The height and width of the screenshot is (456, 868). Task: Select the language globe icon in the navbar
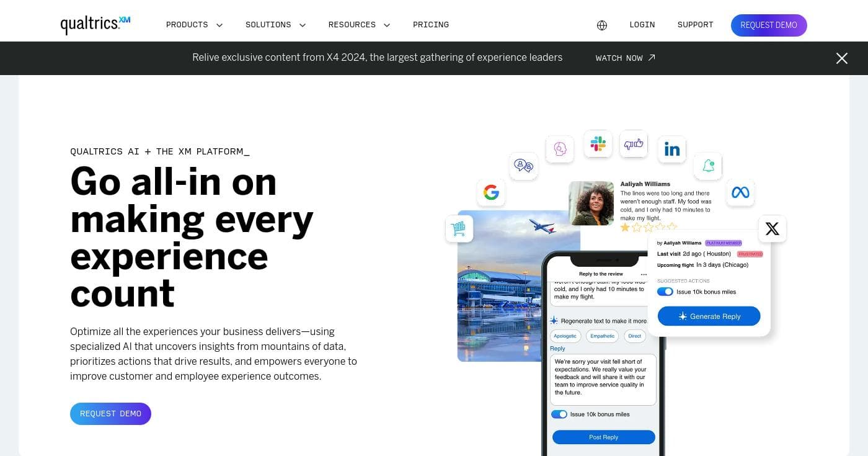point(601,25)
